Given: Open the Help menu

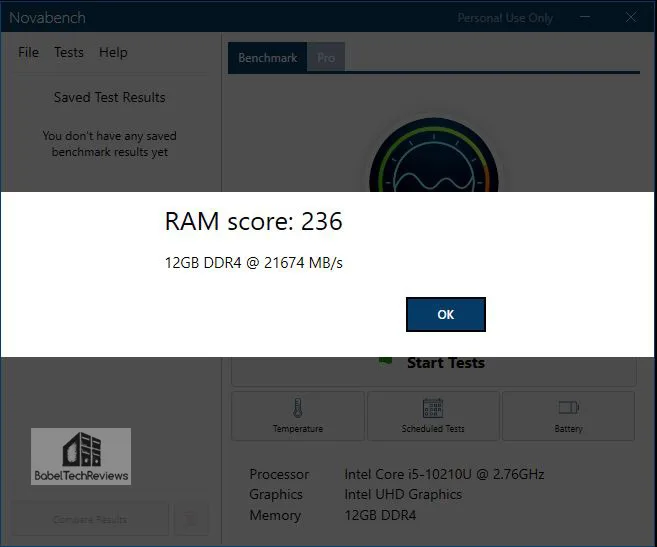Looking at the screenshot, I should (113, 52).
